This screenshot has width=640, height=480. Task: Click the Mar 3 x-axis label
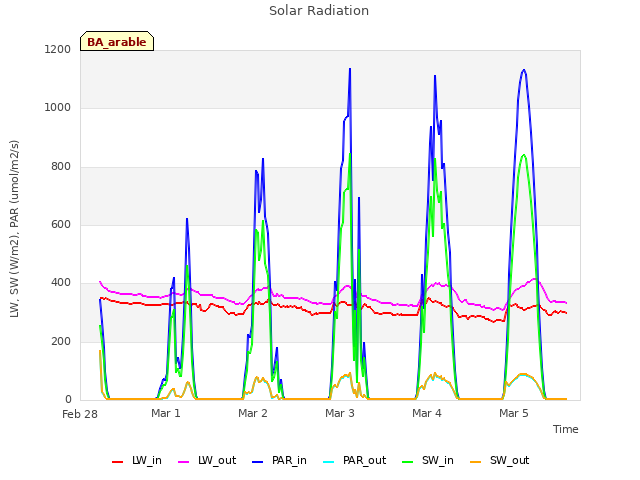pos(340,413)
